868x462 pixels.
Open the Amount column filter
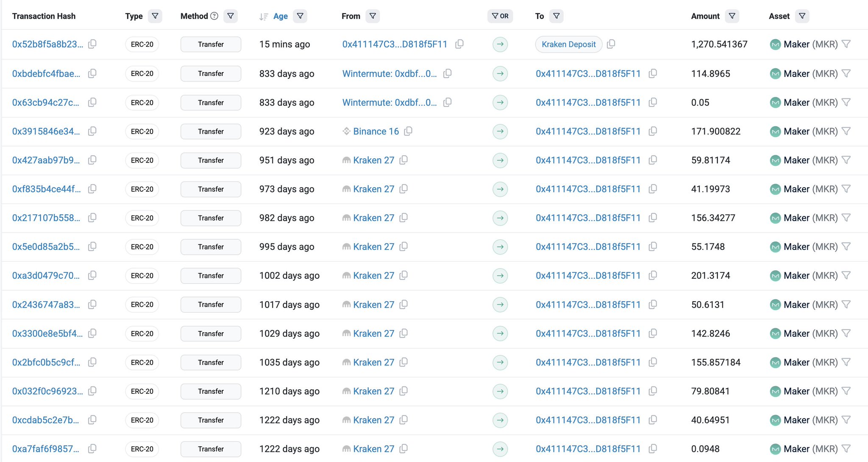[732, 16]
